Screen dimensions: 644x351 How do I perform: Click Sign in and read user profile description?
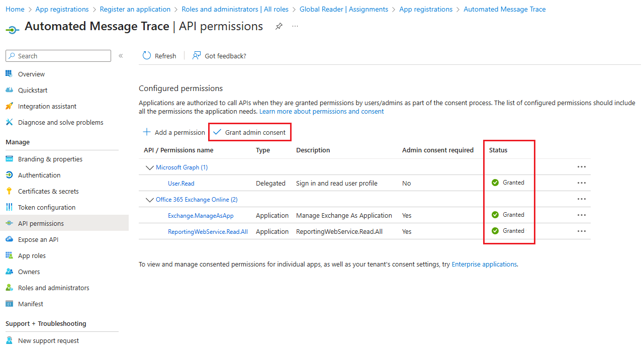337,183
